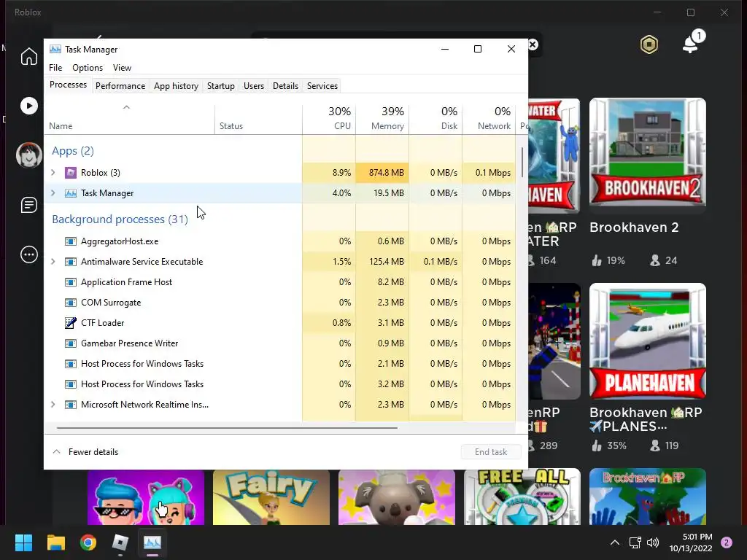This screenshot has height=560, width=747.
Task: Switch to the Performance tab
Action: [120, 86]
